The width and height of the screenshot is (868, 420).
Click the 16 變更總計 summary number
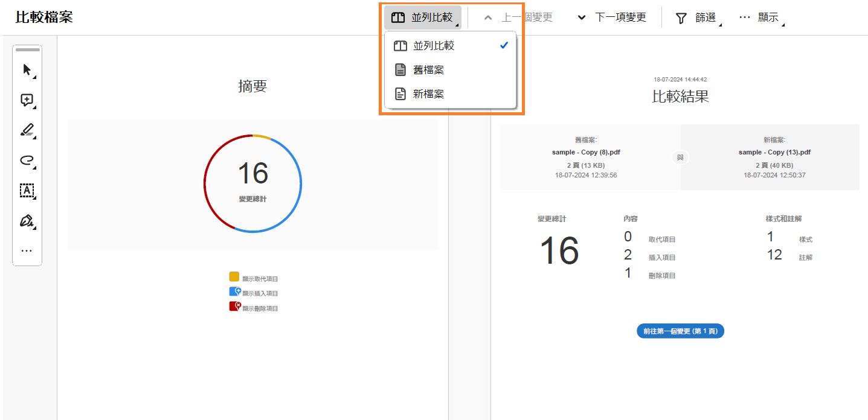(252, 175)
